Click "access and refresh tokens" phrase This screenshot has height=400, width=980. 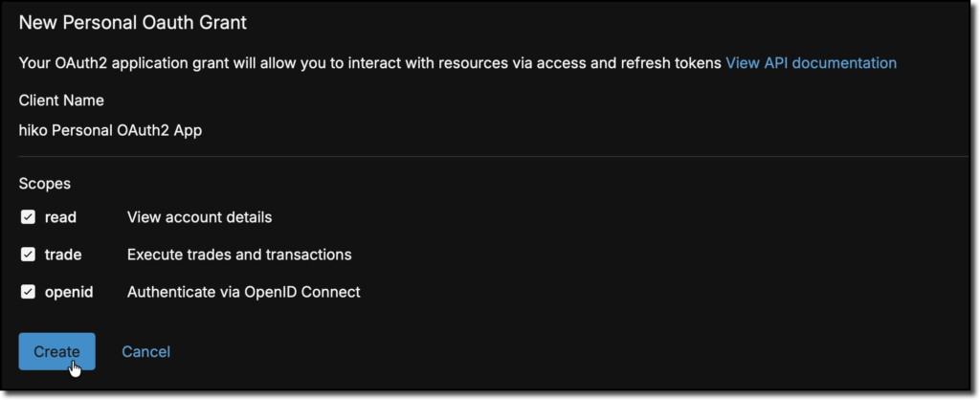coord(633,63)
